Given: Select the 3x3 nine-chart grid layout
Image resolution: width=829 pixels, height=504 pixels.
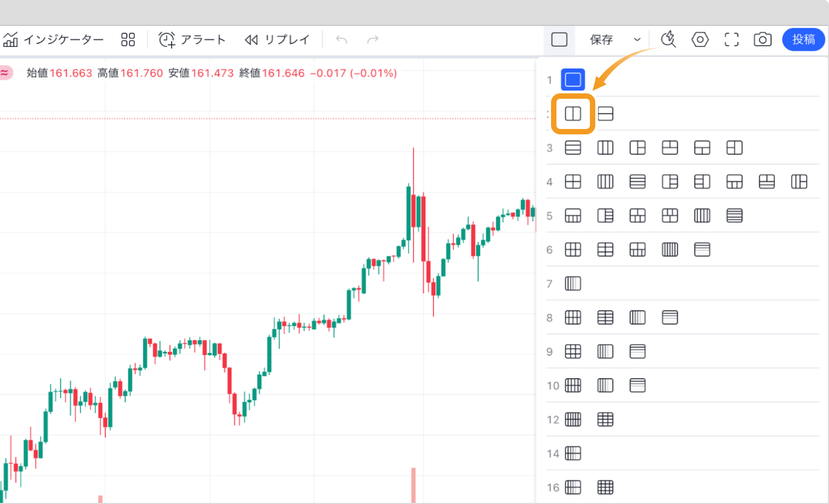Looking at the screenshot, I should (x=573, y=352).
